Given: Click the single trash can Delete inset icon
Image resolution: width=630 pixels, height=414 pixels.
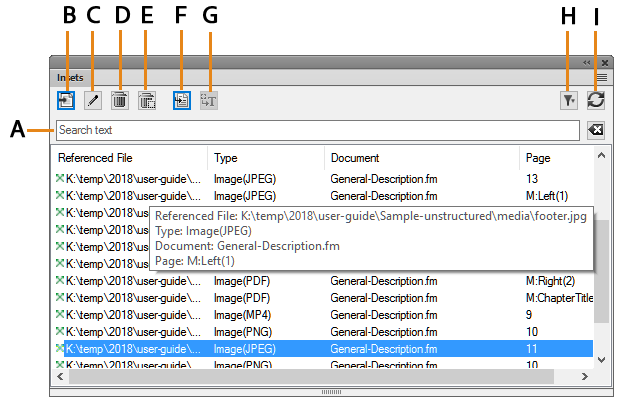Looking at the screenshot, I should 119,100.
